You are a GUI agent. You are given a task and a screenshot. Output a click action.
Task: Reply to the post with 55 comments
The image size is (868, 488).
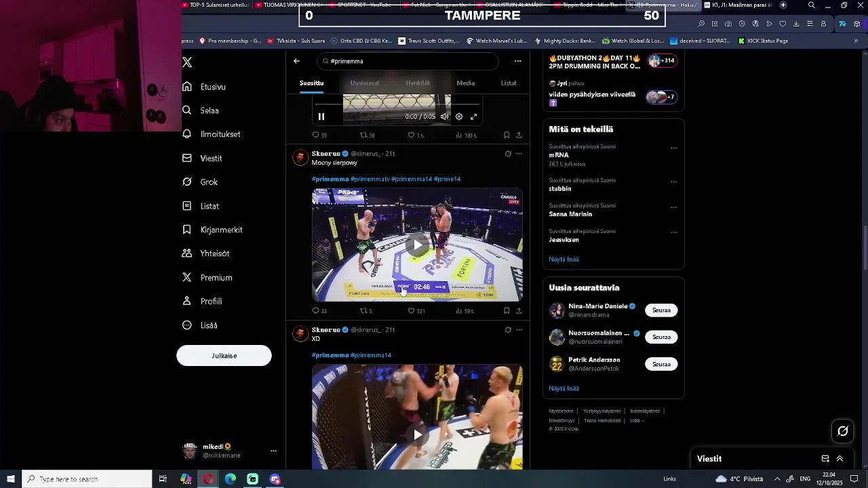tap(319, 135)
